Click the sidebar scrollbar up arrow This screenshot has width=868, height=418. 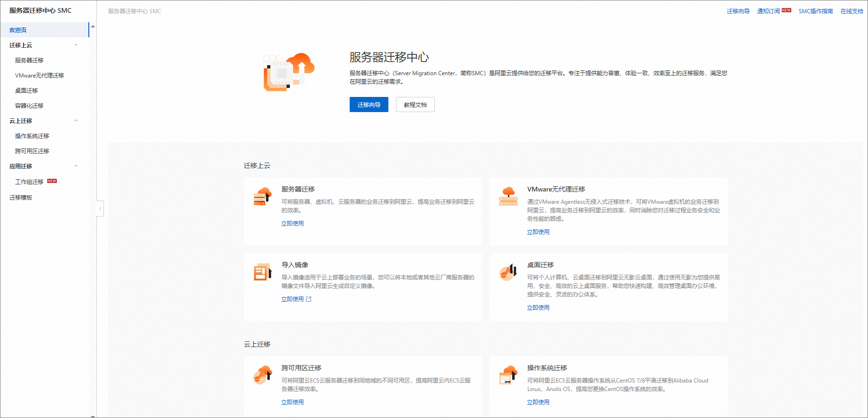point(93,26)
